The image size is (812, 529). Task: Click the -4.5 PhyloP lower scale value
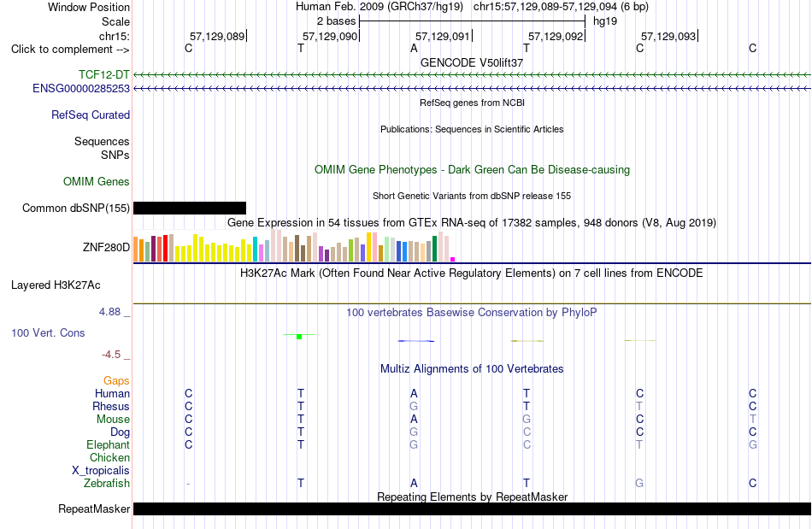point(111,355)
